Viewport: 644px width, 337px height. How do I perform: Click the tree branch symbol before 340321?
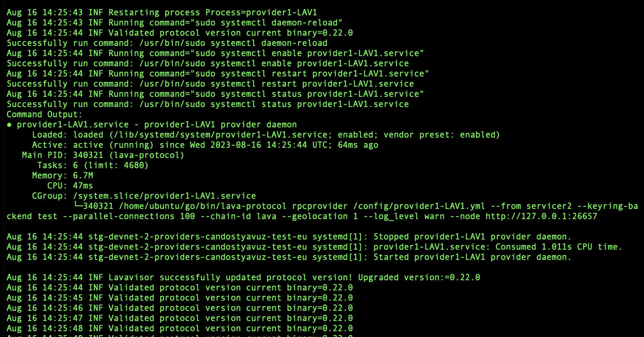pyautogui.click(x=78, y=206)
